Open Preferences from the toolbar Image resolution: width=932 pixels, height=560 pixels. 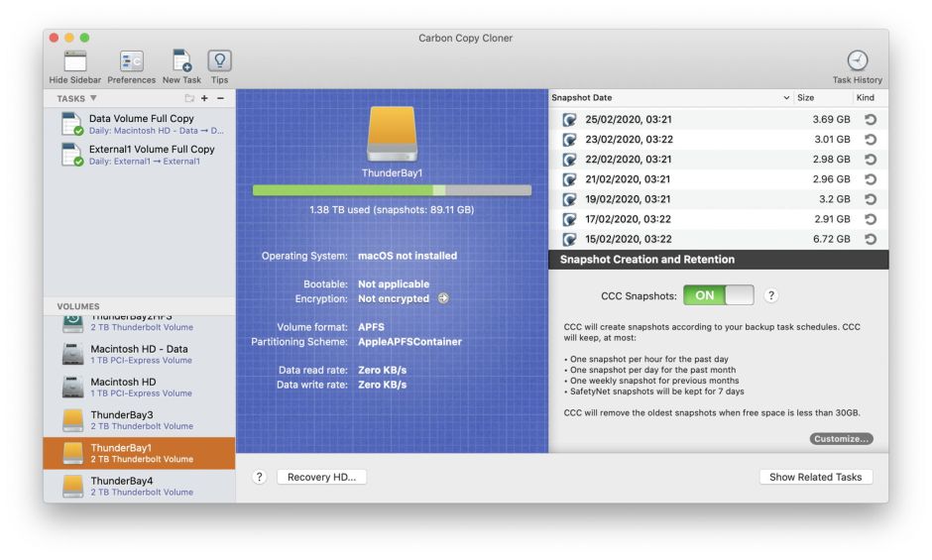[131, 61]
